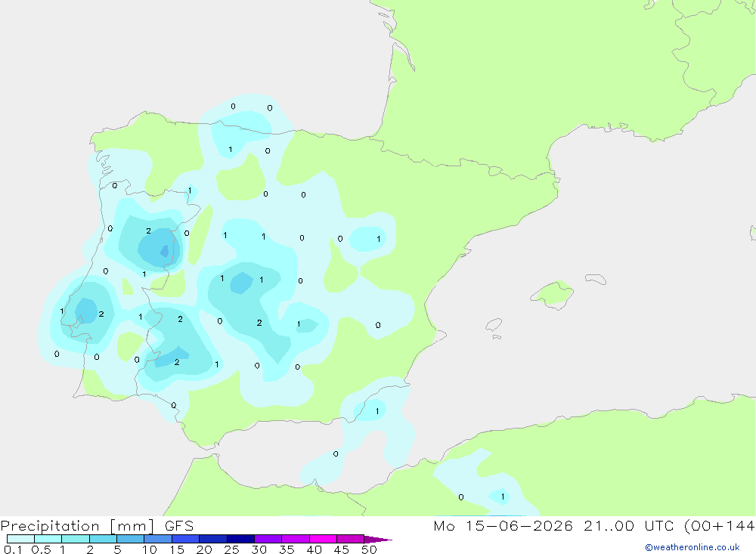
Task: Click the legend label '45'
Action: [342, 549]
